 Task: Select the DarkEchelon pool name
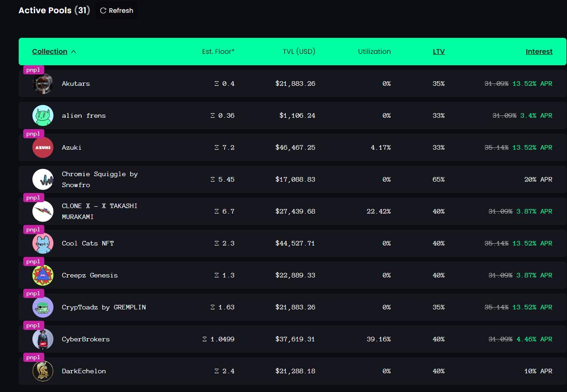coord(84,371)
